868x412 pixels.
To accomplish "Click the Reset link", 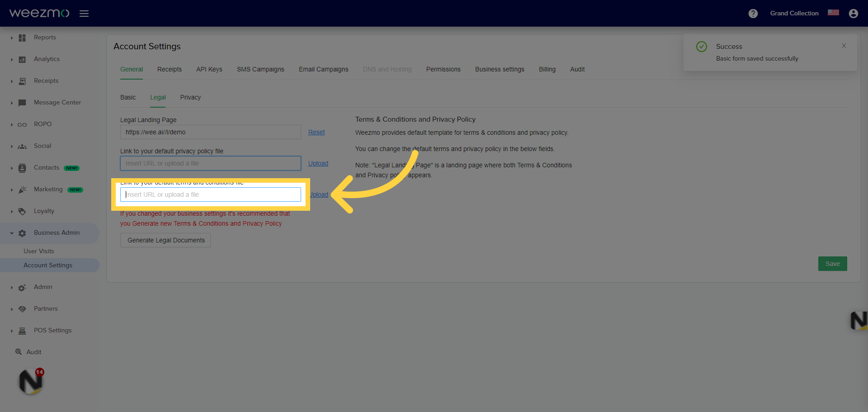I will click(316, 132).
